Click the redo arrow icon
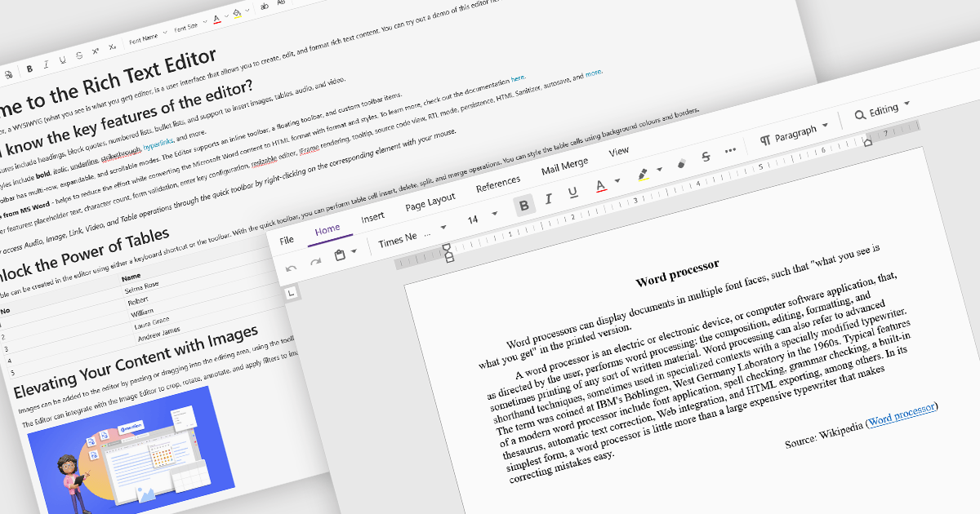 click(x=316, y=260)
